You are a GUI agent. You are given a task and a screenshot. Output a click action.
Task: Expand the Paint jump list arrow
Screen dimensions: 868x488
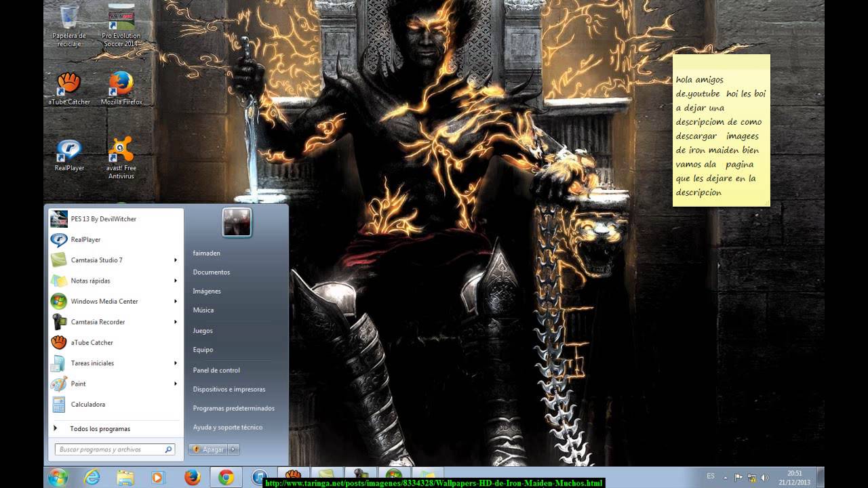[x=176, y=384]
